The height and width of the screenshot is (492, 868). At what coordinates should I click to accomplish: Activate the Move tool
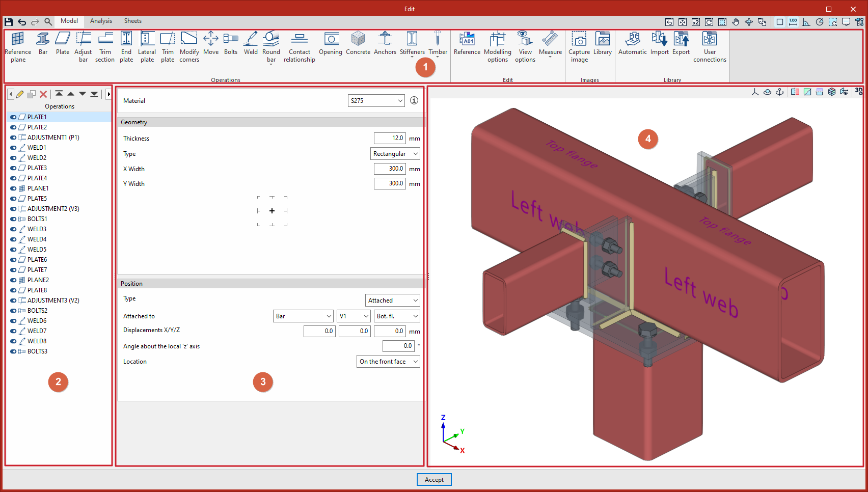[x=211, y=43]
